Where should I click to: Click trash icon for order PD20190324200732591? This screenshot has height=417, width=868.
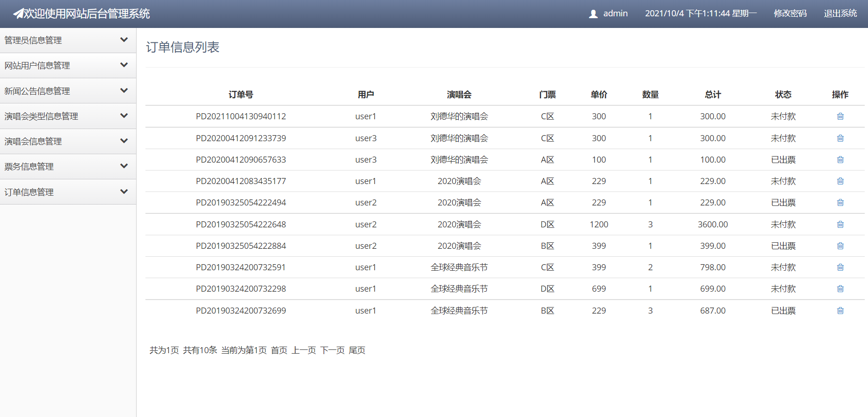(840, 267)
